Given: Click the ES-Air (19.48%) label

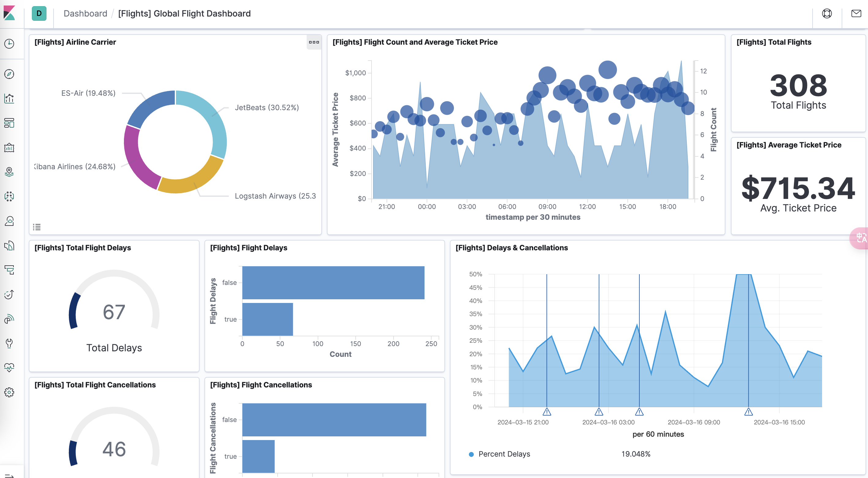Looking at the screenshot, I should 88,93.
